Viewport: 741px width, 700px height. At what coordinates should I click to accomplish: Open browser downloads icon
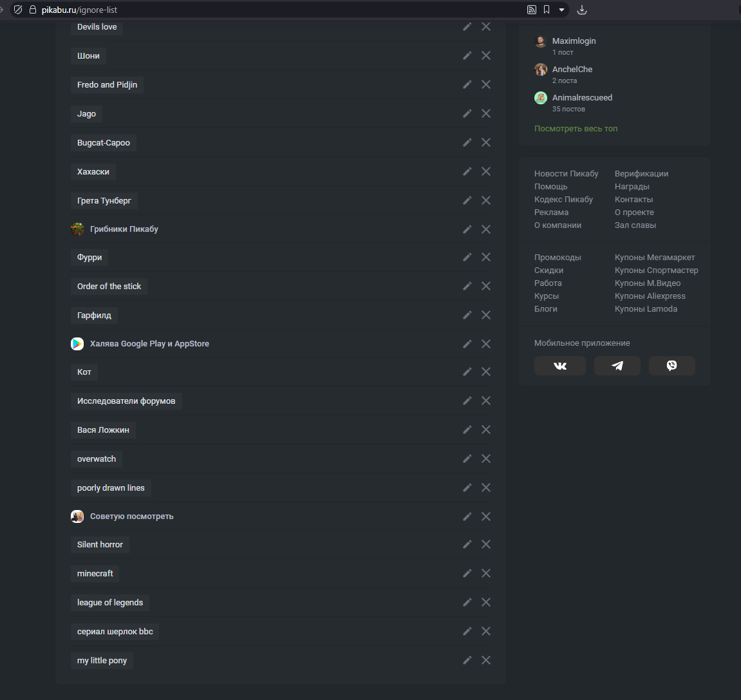click(582, 10)
